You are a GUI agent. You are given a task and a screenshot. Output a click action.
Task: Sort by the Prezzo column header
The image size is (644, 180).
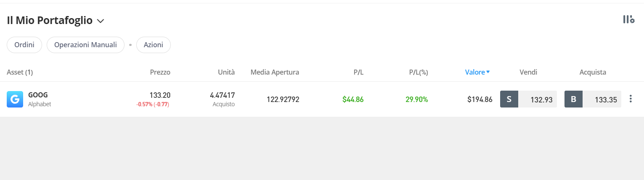(x=160, y=72)
